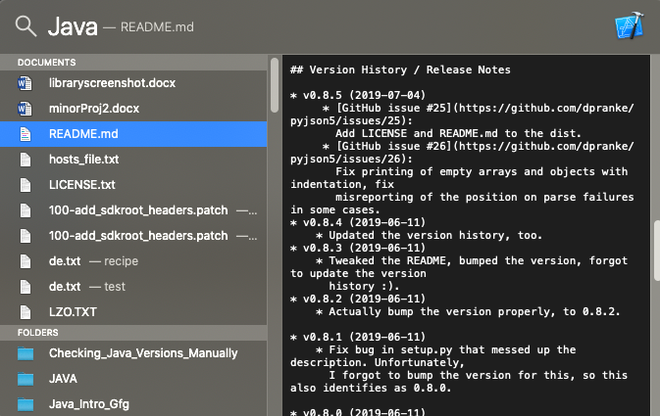Viewport: 660px width, 416px height.
Task: Click the 'Fix bug in setup.py' line
Action: click(x=446, y=350)
